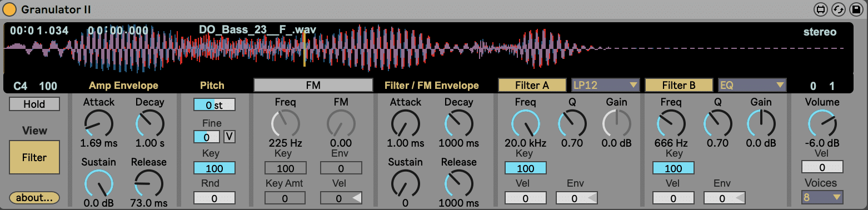Open the EQ filter type dropdown
The height and width of the screenshot is (210, 868).
[x=752, y=85]
